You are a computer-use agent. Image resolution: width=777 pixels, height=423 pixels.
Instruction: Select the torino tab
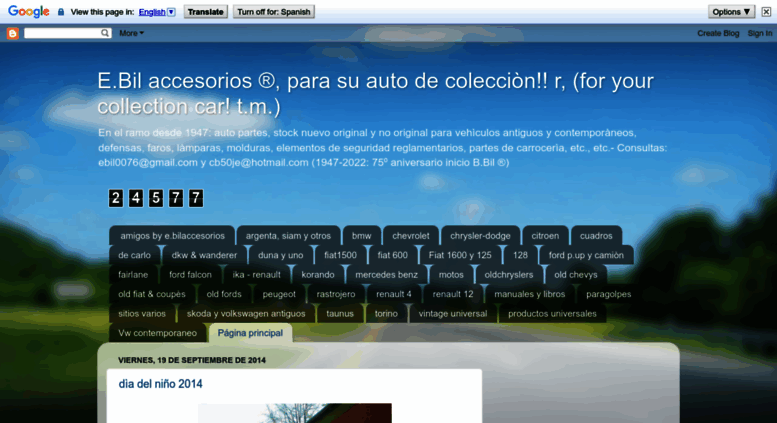click(x=386, y=314)
